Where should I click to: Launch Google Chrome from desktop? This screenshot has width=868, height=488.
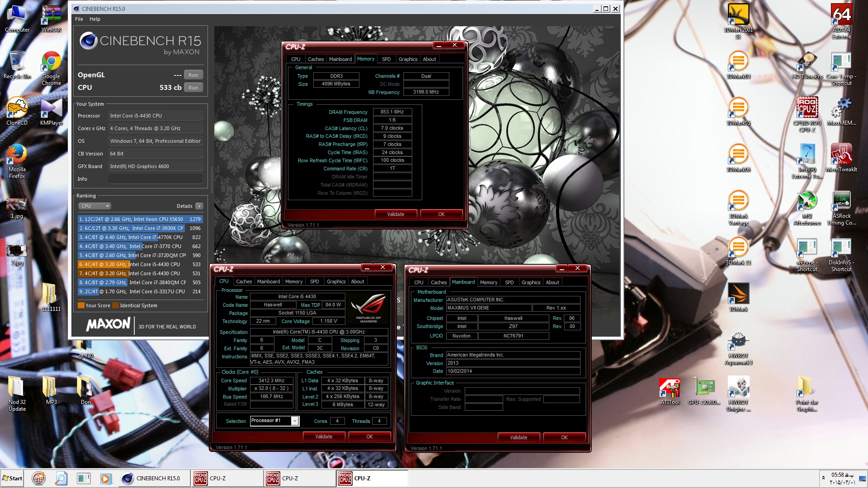pyautogui.click(x=51, y=68)
